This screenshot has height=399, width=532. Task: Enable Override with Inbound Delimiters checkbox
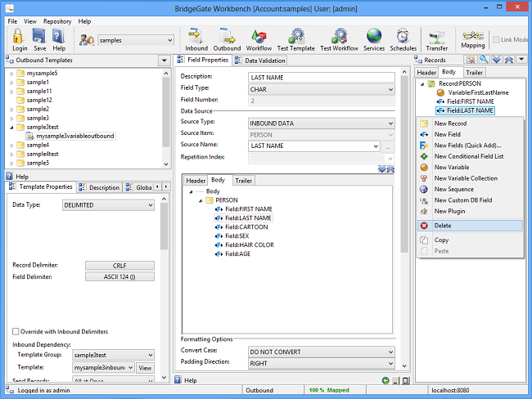[16, 331]
